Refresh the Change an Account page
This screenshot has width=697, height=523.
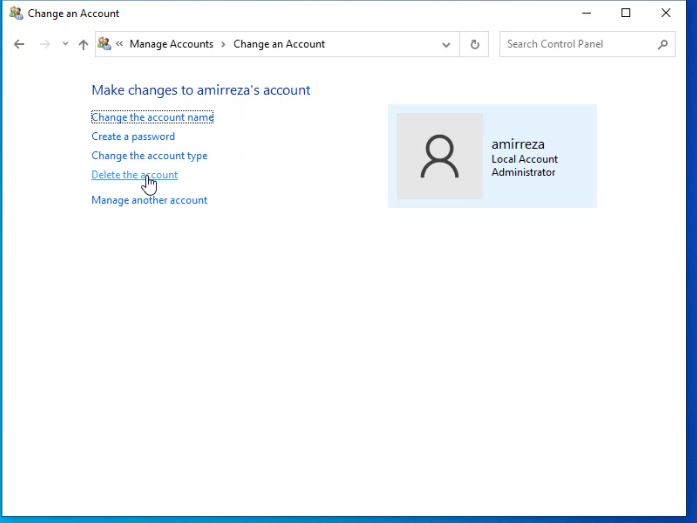474,44
